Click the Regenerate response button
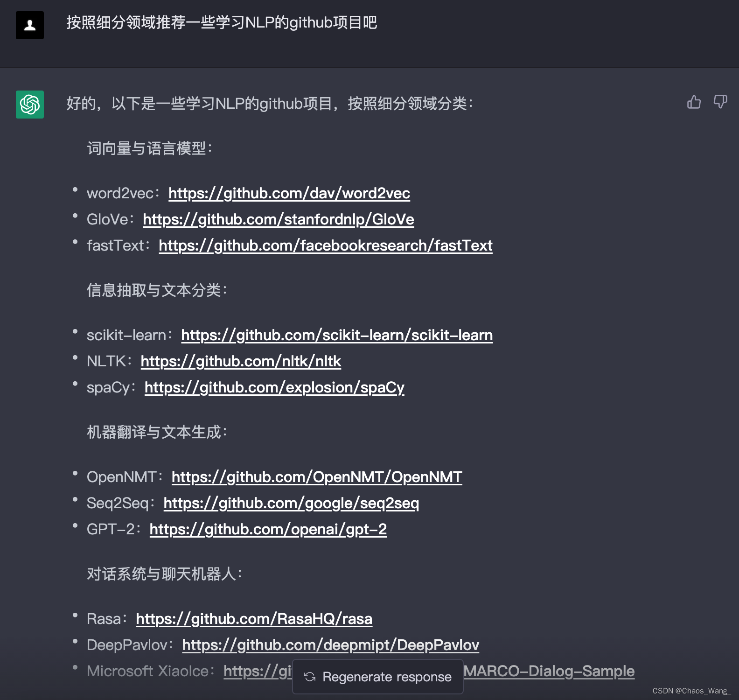 click(378, 677)
